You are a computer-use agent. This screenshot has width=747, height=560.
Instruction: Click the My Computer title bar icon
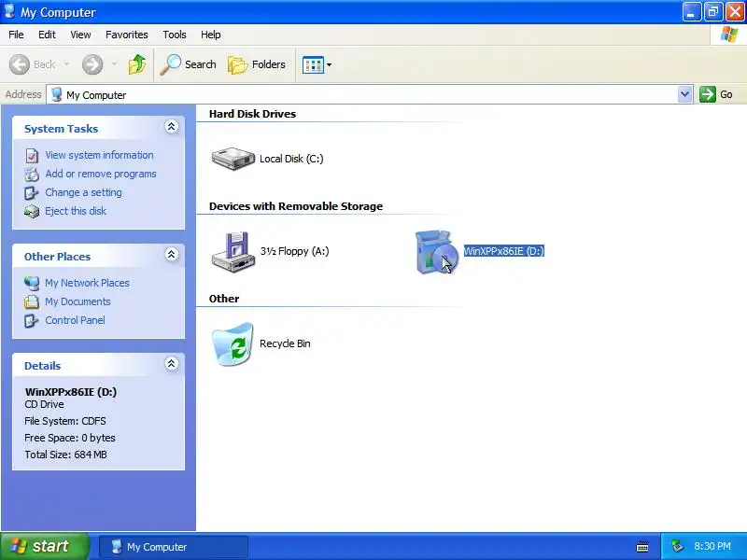pyautogui.click(x=9, y=12)
